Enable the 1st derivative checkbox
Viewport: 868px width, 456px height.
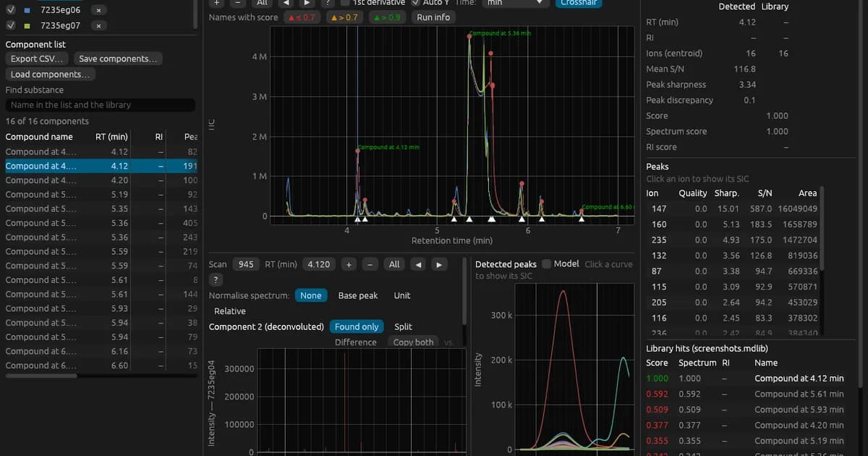345,3
